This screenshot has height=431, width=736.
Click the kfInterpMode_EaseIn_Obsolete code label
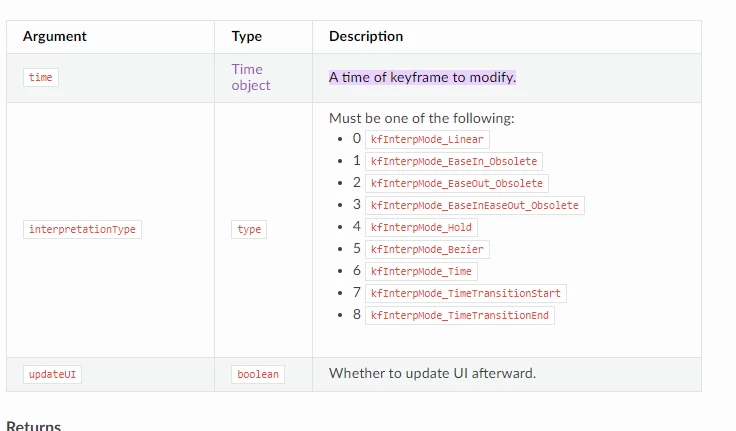coord(454,161)
